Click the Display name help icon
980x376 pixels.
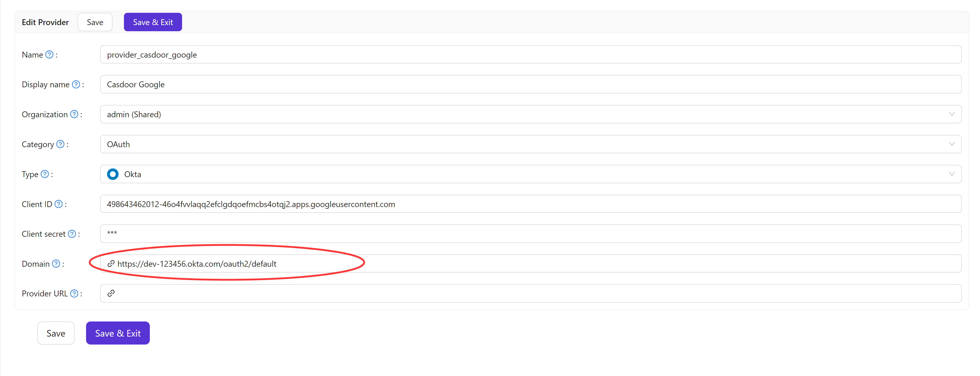(76, 84)
